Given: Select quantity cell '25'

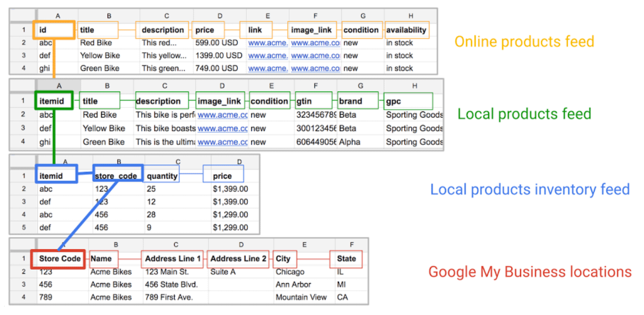Looking at the screenshot, I should pyautogui.click(x=151, y=189).
